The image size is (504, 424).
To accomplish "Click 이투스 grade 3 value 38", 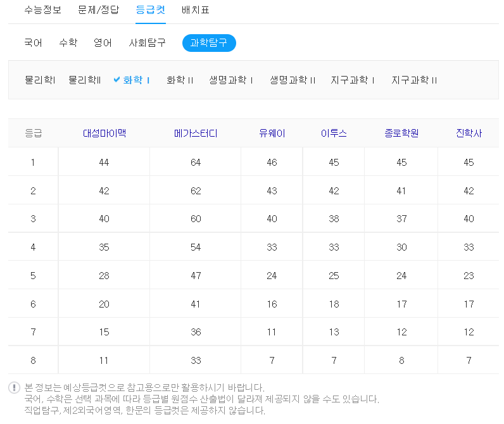I will point(334,219).
